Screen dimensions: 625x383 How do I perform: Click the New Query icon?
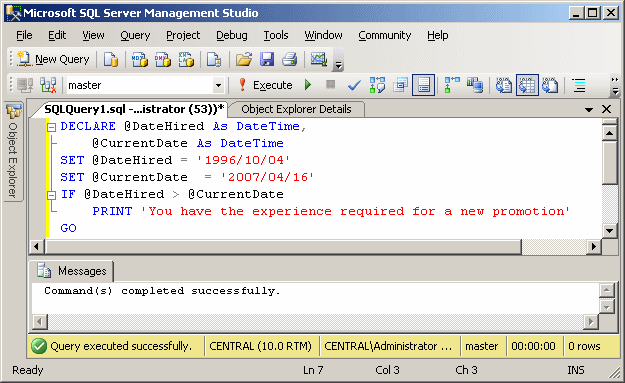click(24, 59)
